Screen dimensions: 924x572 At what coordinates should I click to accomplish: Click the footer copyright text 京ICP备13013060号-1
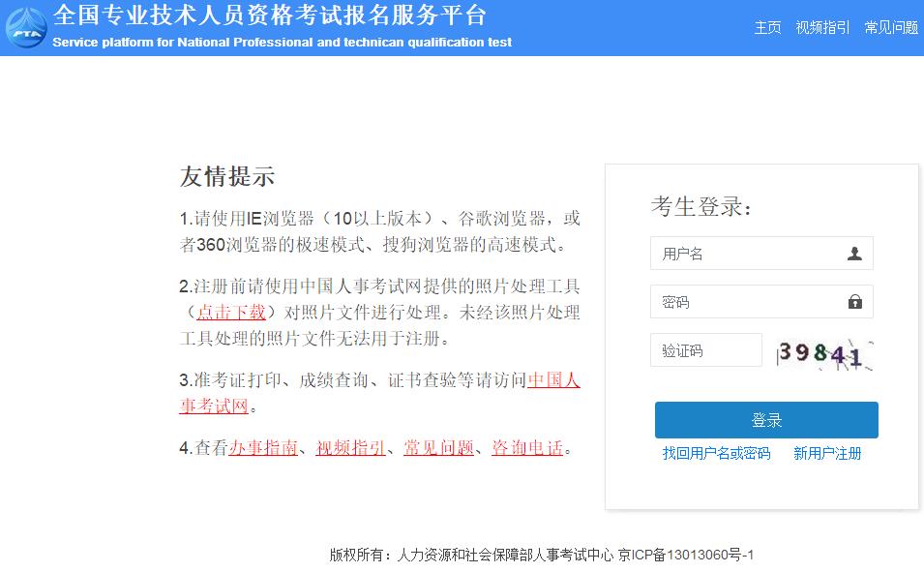click(685, 555)
